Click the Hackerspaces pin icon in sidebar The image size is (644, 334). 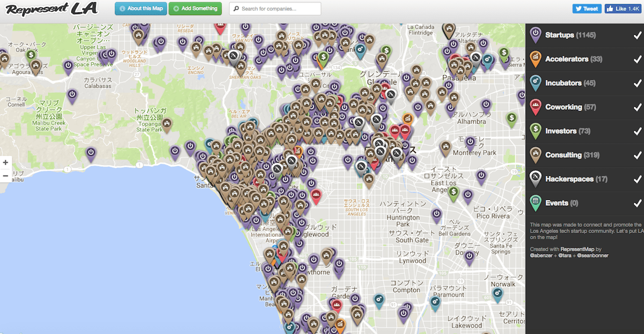[x=535, y=179]
